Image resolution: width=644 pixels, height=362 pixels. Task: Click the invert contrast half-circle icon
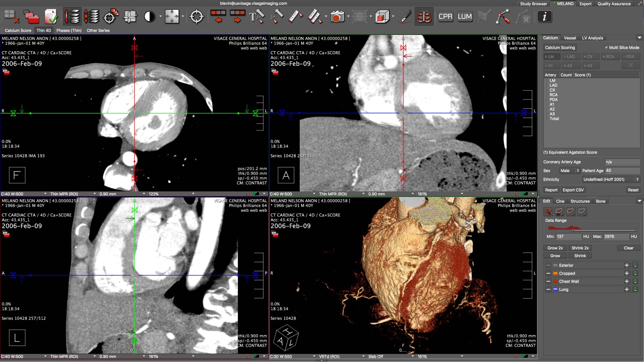tap(149, 17)
